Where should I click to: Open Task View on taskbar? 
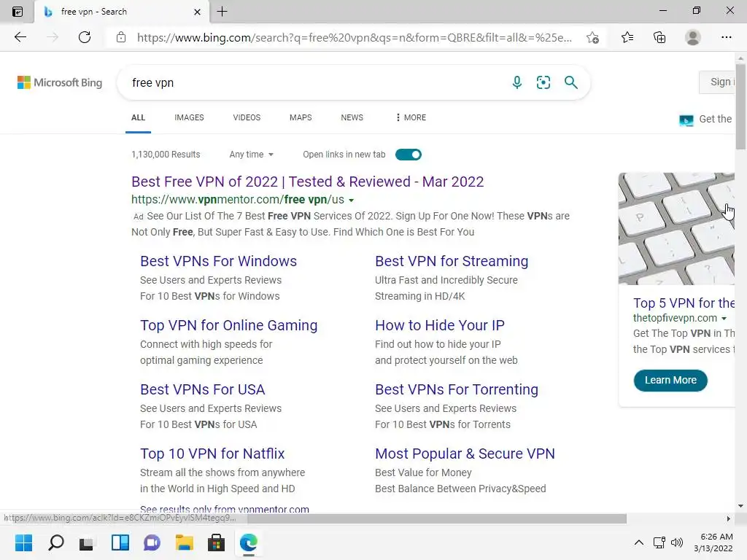click(x=86, y=543)
